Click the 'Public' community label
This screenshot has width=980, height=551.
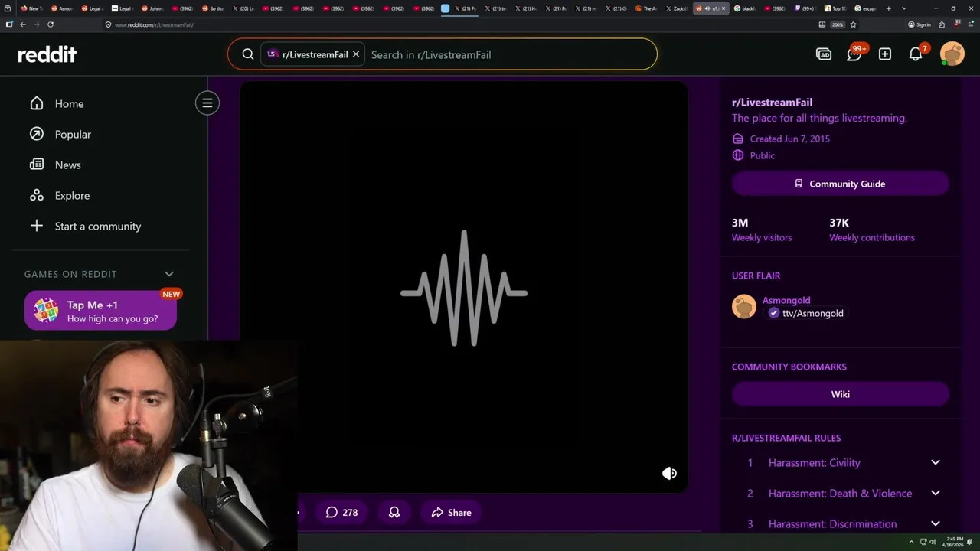click(x=763, y=155)
